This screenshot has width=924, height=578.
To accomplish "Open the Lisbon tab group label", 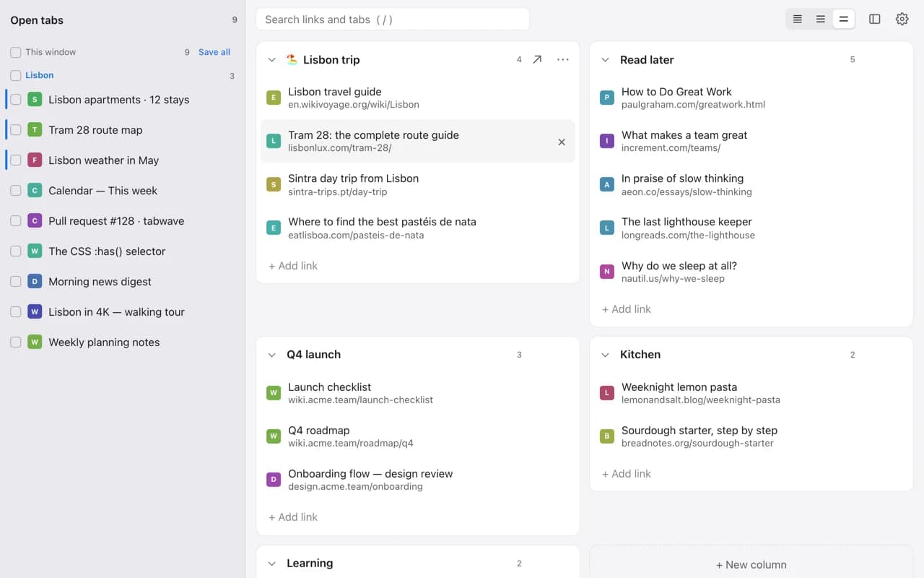I will (x=40, y=75).
